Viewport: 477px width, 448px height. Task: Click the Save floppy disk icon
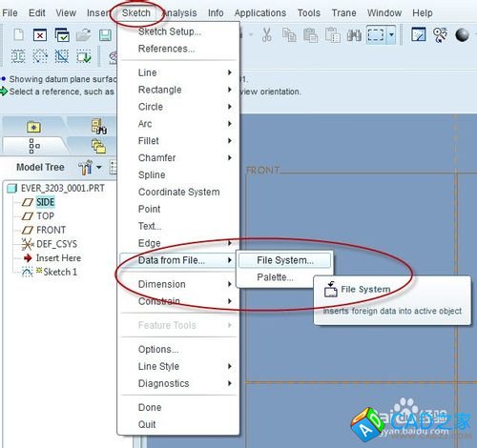pos(105,35)
